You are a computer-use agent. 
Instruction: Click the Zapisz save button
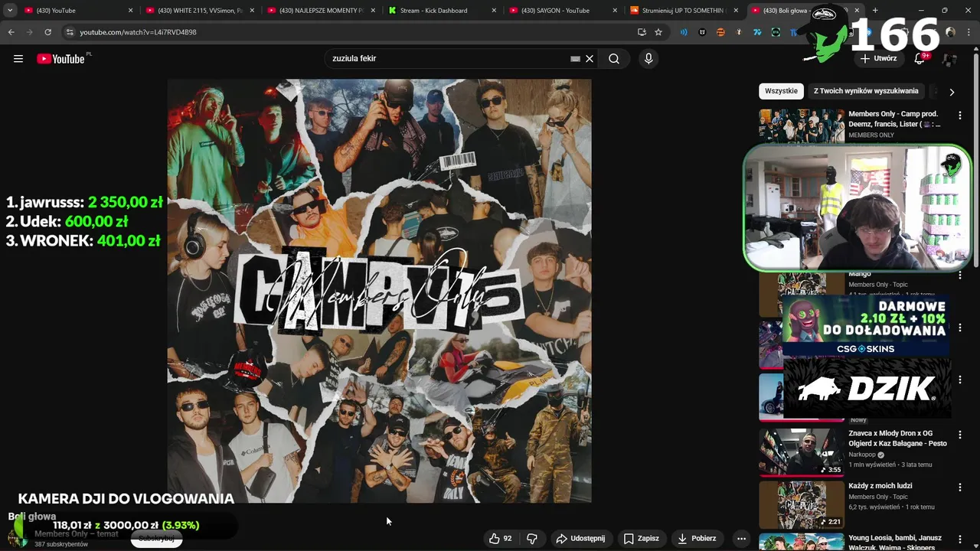coord(641,539)
